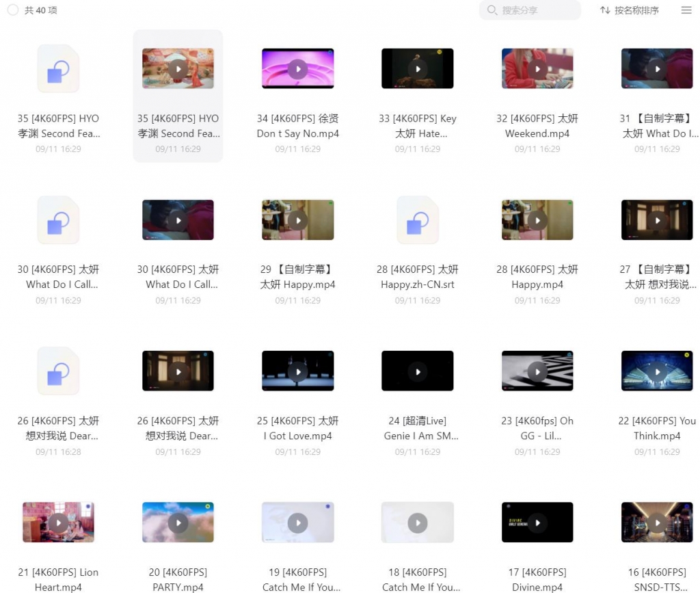Image resolution: width=700 pixels, height=593 pixels.
Task: Select the file name 32 [4K60FPS] 太妍 Weekend.mp4
Action: click(537, 126)
